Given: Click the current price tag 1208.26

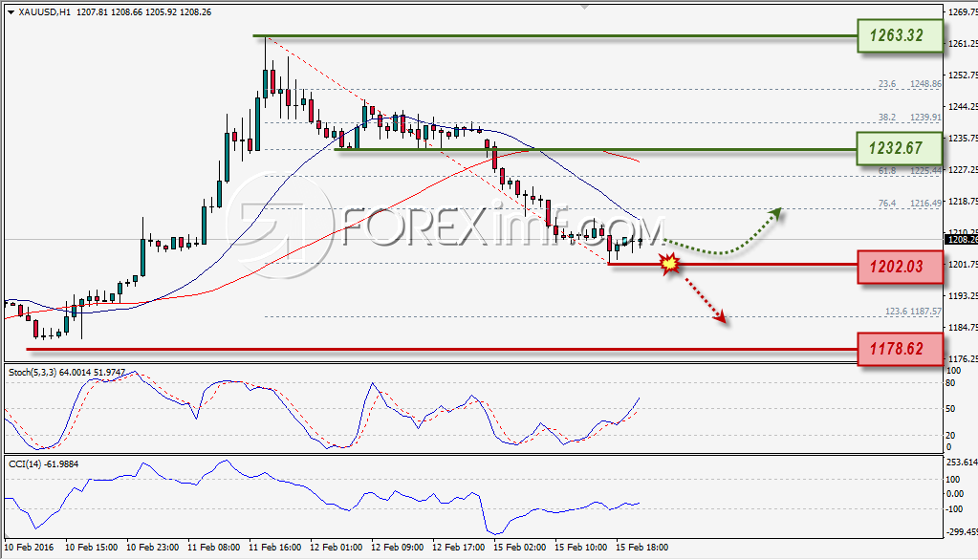Looking at the screenshot, I should (962, 240).
